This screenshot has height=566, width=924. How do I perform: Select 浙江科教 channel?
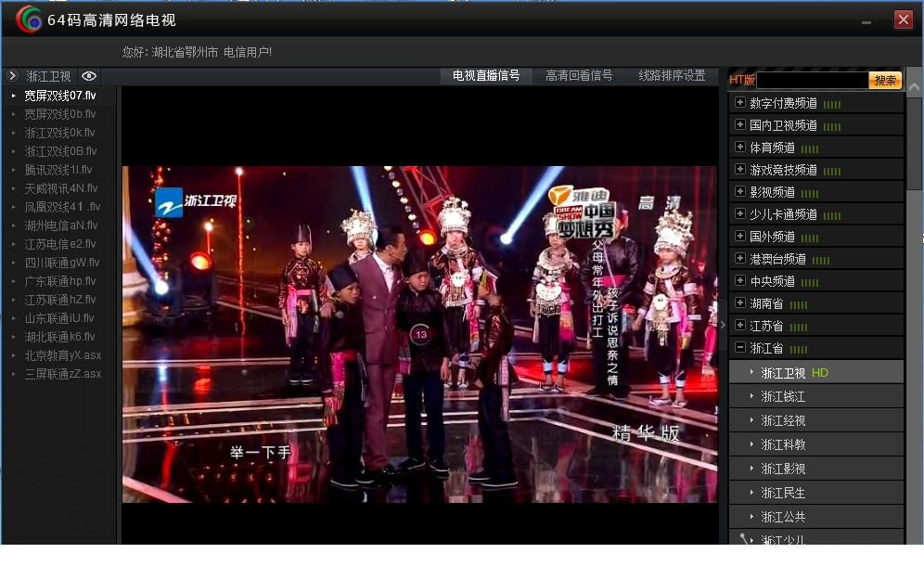click(x=816, y=444)
